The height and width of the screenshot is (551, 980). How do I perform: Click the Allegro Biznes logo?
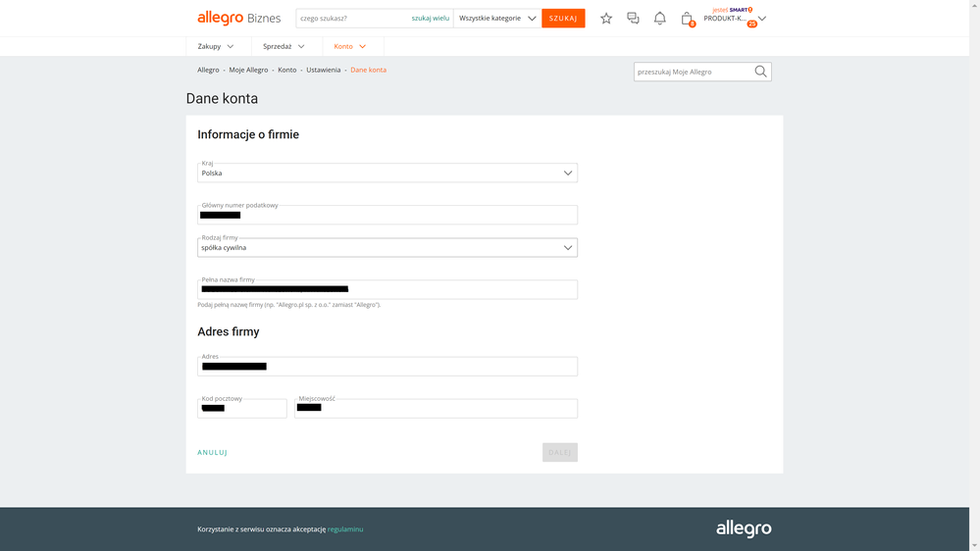238,18
